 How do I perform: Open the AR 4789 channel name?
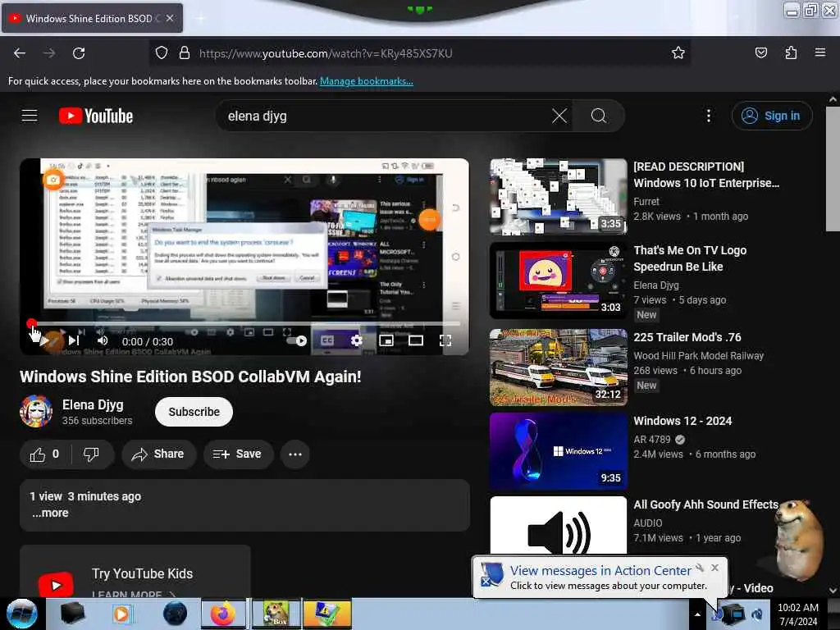click(x=652, y=440)
